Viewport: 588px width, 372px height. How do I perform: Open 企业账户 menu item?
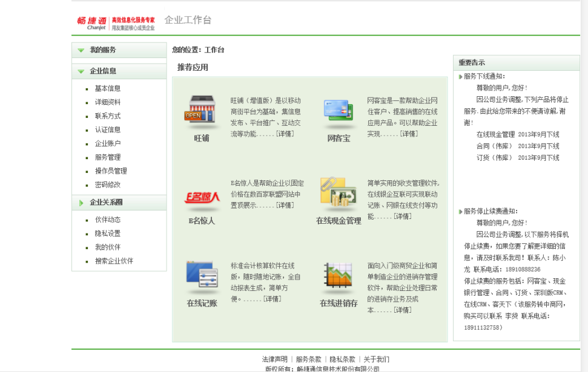coord(108,143)
